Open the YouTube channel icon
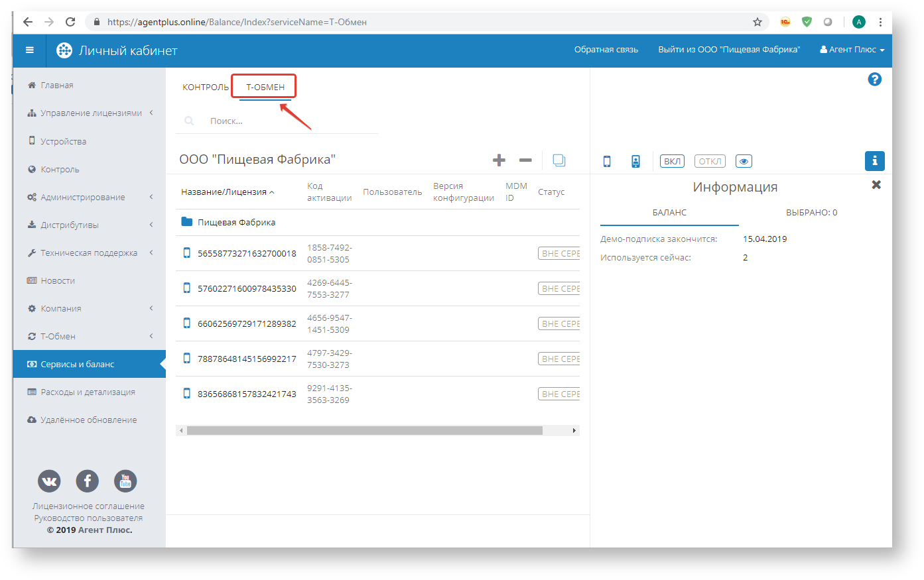This screenshot has height=580, width=924. point(125,481)
